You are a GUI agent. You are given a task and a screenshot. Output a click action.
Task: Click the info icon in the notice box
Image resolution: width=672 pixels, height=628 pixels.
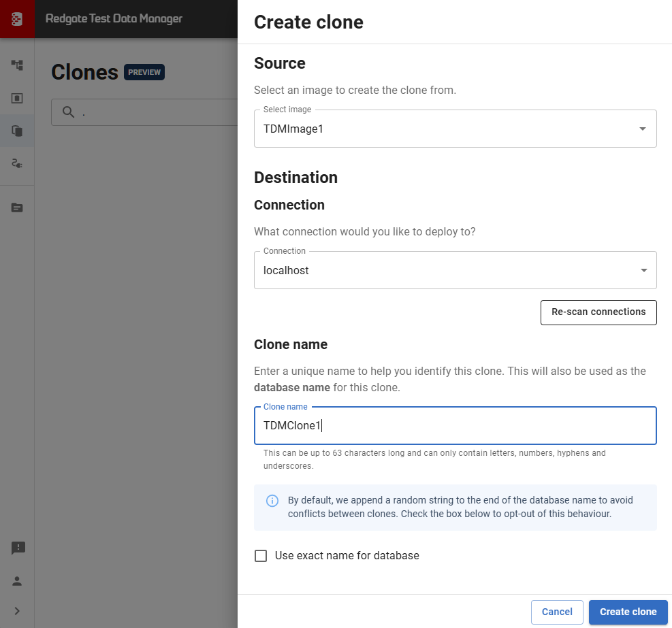[x=272, y=501]
